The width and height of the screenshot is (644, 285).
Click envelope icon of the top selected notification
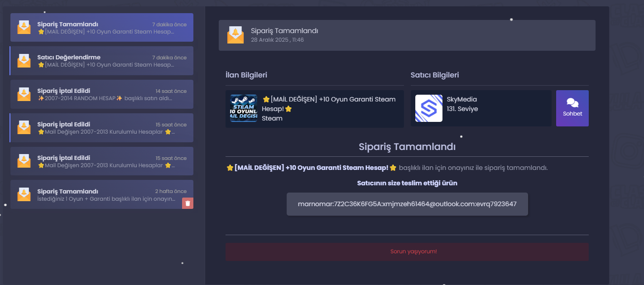point(24,28)
